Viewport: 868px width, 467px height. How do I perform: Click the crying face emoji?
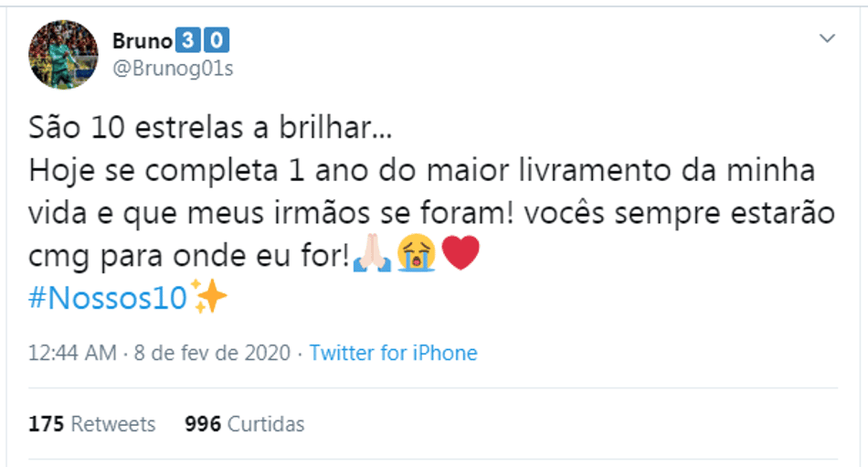pyautogui.click(x=417, y=253)
